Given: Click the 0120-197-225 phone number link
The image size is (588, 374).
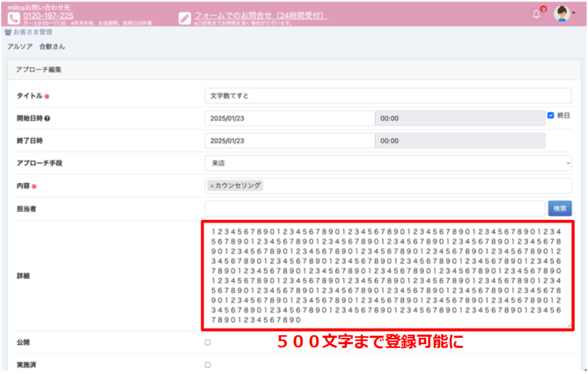Looking at the screenshot, I should tap(48, 15).
